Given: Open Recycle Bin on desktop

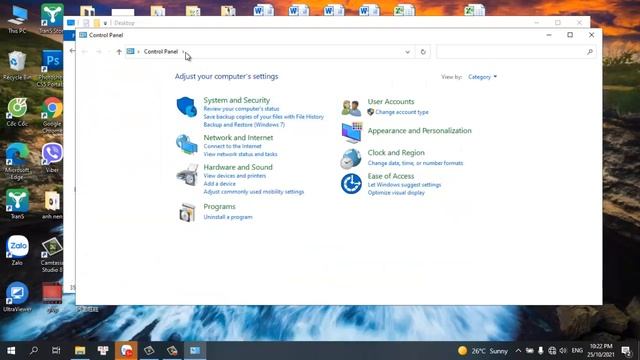Looking at the screenshot, I should tap(17, 66).
